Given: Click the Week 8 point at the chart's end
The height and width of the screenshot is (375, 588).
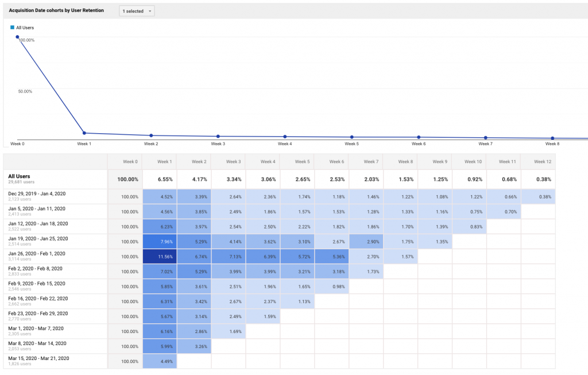Looking at the screenshot, I should [x=552, y=138].
